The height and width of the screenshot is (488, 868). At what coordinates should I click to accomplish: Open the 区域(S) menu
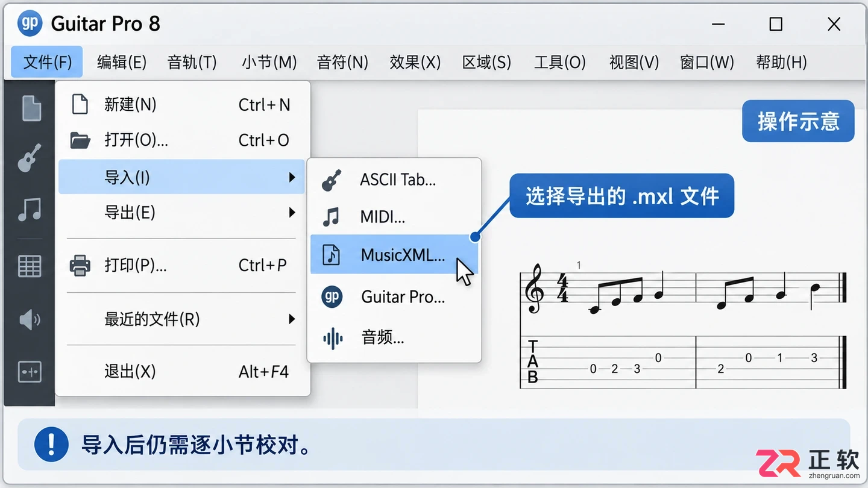pyautogui.click(x=486, y=62)
